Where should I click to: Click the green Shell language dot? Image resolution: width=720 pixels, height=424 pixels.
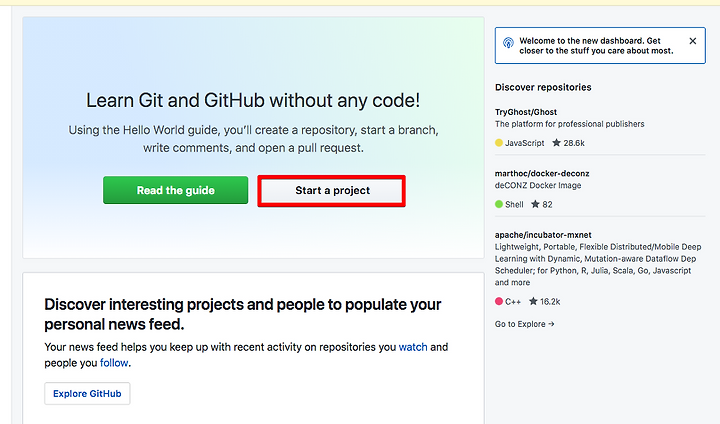tap(499, 204)
